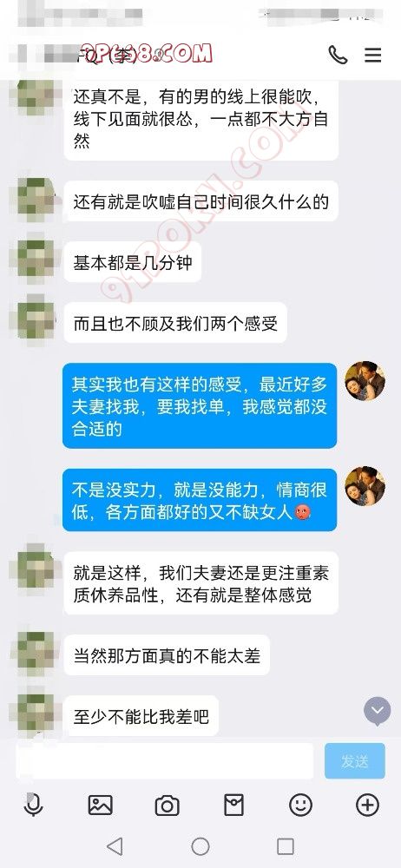Expand more options with plus icon
Viewport: 401px width, 868px height.
(368, 805)
